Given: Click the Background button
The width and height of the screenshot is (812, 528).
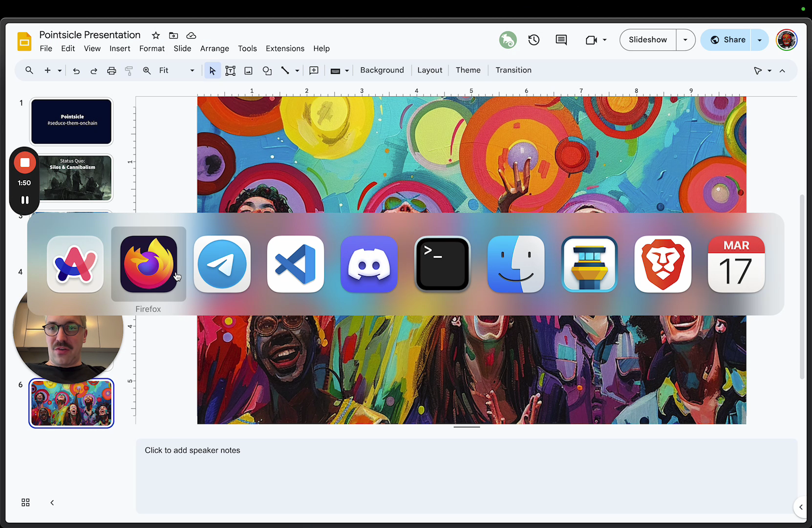Looking at the screenshot, I should 382,70.
